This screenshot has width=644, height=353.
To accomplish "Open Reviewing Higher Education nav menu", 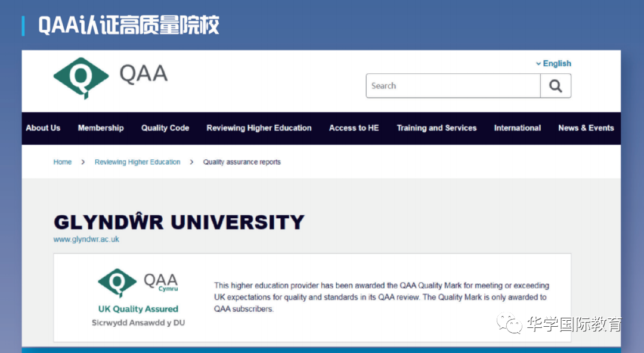I will 259,128.
